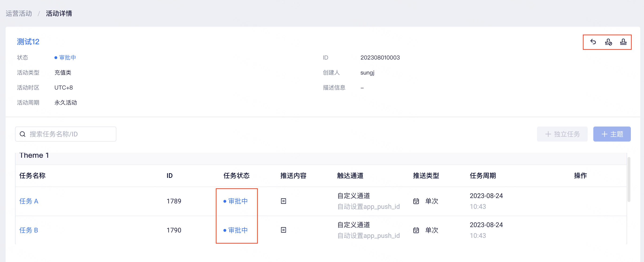The image size is (644, 262).
Task: Click the approve stamp icon
Action: coord(623,42)
